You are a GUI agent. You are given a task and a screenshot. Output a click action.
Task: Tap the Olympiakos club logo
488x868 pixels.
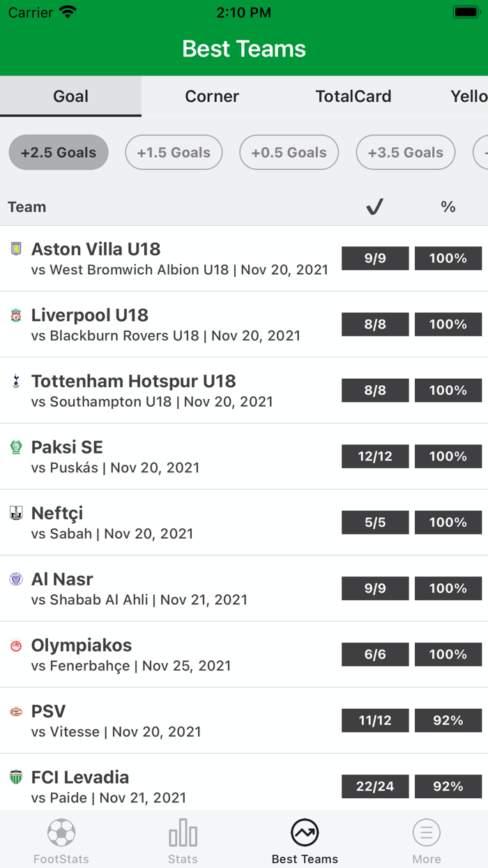(x=14, y=646)
